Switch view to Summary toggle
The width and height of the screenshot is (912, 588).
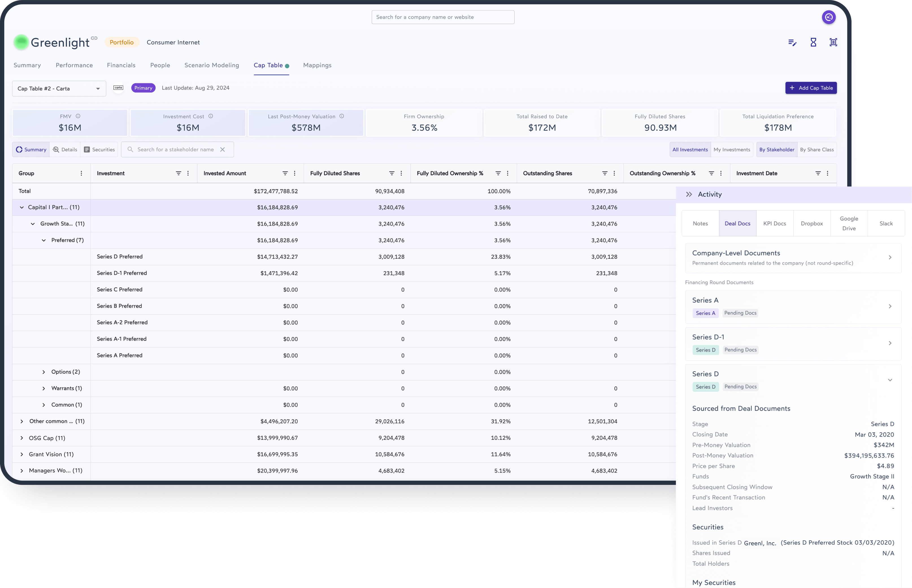31,150
